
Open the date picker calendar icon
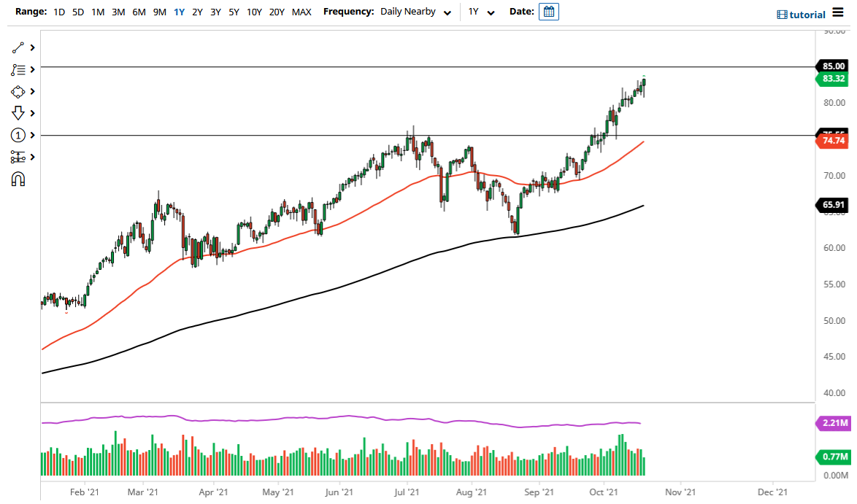548,12
